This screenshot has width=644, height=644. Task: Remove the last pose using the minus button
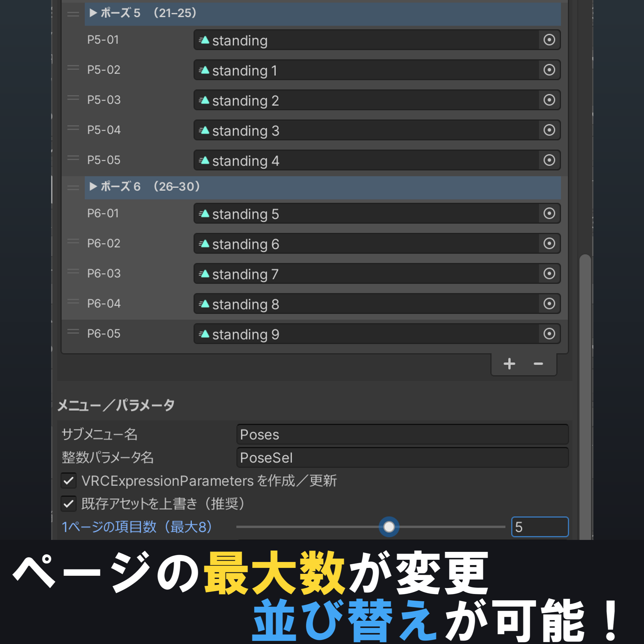[538, 364]
